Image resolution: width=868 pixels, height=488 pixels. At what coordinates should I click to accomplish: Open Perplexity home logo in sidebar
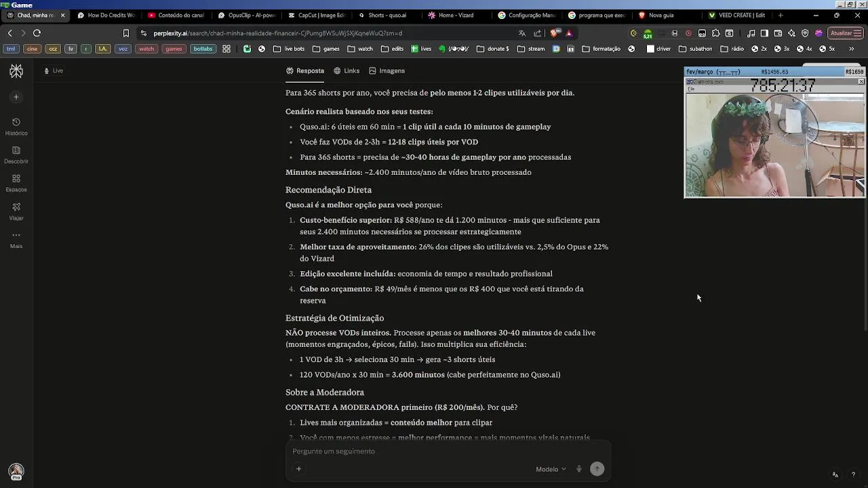point(16,71)
